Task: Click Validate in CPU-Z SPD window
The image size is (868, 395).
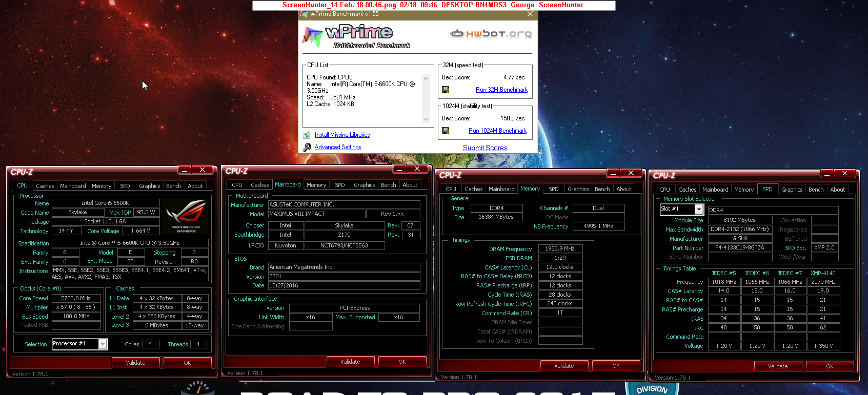Action: coord(778,366)
